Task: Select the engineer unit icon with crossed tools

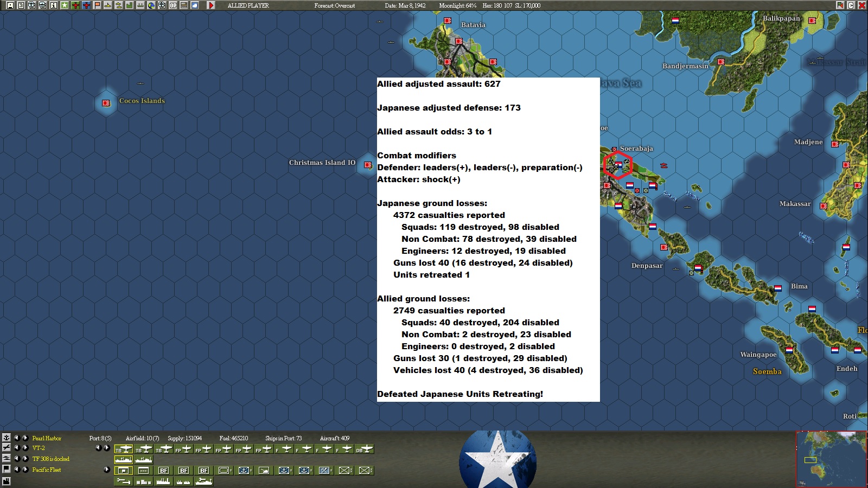Action: (x=324, y=470)
